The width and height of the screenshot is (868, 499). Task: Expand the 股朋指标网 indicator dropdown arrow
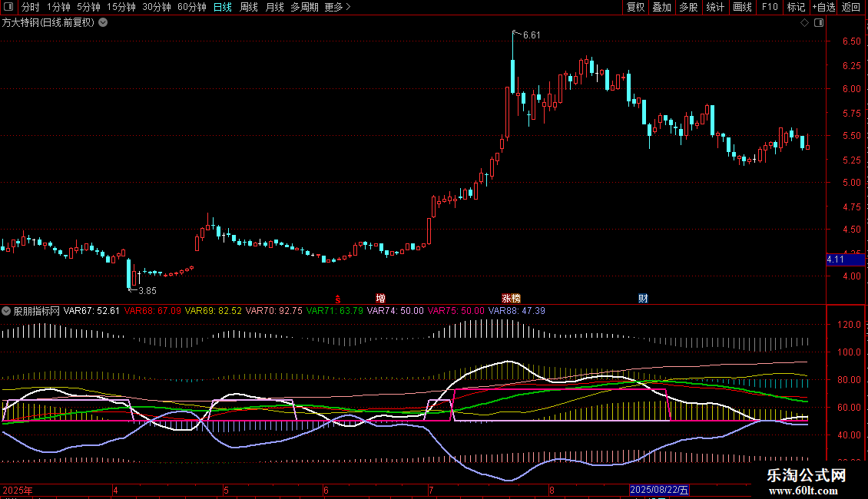(x=7, y=311)
